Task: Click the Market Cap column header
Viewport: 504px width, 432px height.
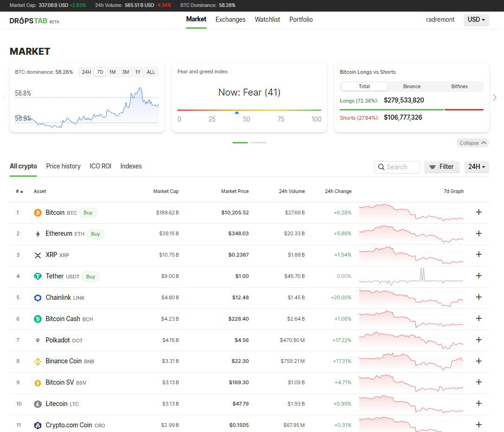Action: pos(166,191)
